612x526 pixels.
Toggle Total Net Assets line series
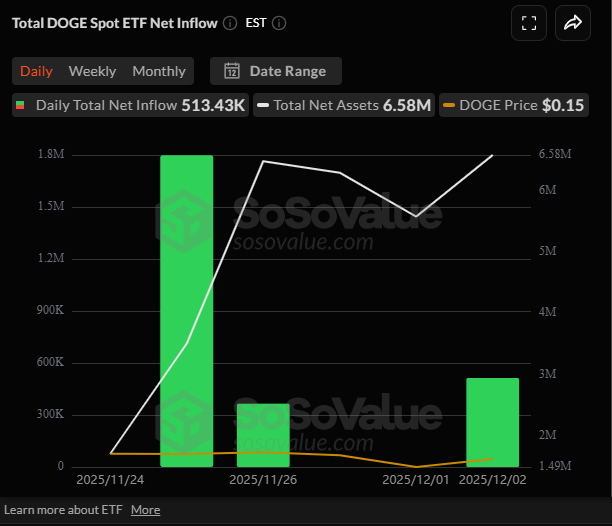coord(343,105)
